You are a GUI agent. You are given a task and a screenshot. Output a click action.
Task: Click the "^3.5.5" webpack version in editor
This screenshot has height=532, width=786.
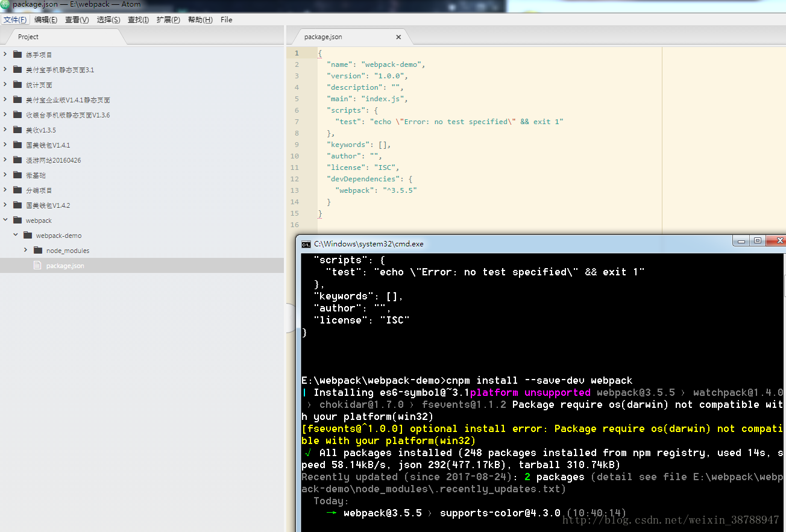tap(400, 190)
